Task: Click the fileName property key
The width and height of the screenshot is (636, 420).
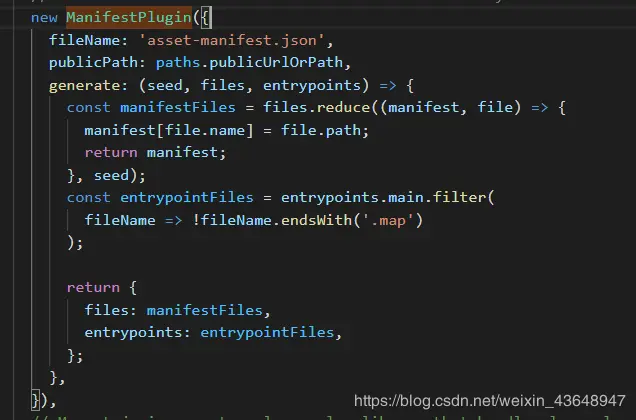Action: click(84, 41)
